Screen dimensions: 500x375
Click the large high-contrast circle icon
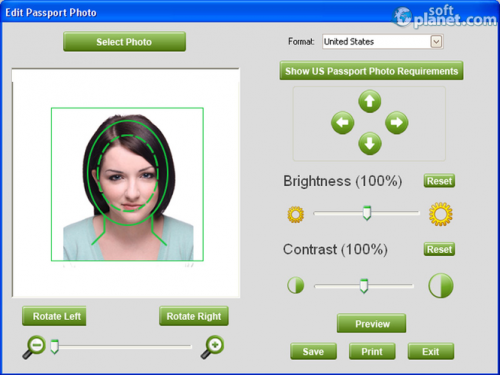(x=441, y=286)
